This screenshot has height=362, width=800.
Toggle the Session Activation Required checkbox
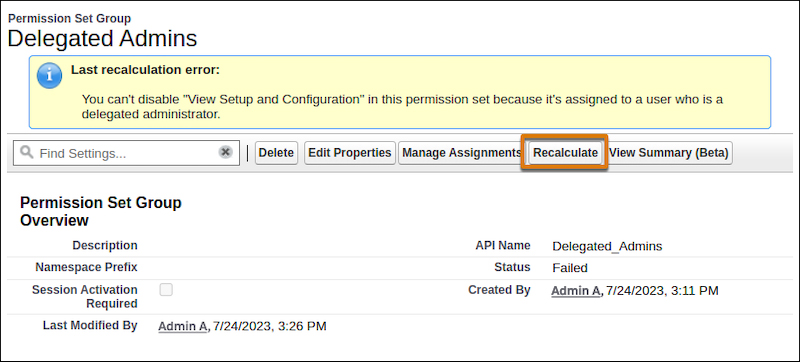[166, 290]
